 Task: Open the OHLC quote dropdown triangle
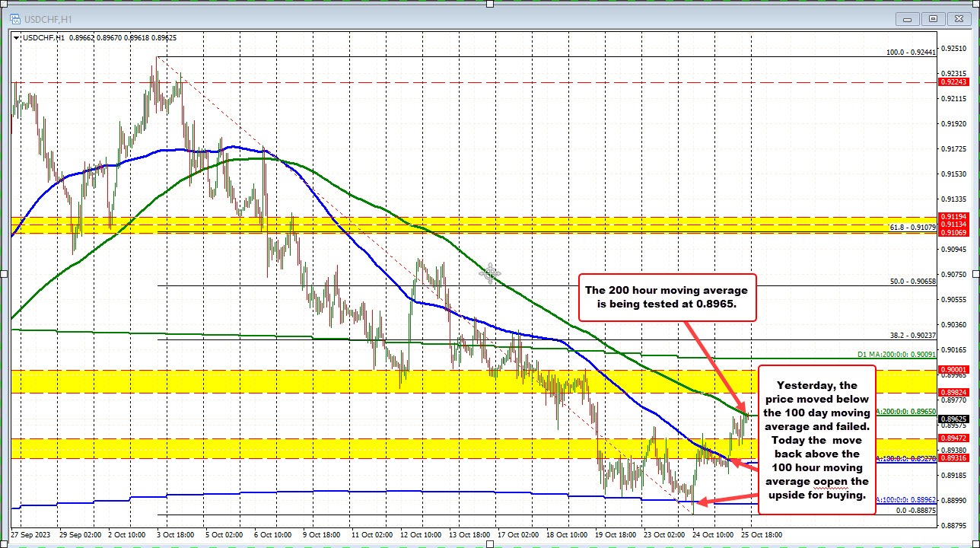17,37
